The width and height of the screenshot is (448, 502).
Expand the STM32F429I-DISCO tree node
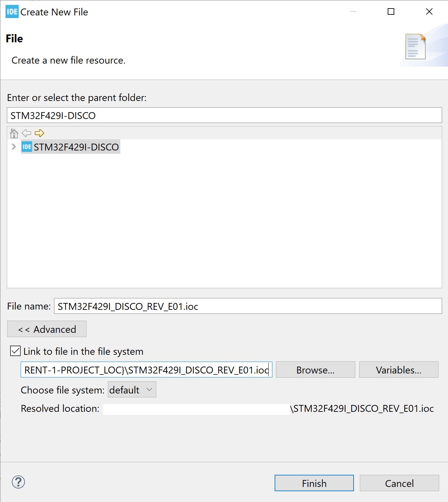coord(13,147)
